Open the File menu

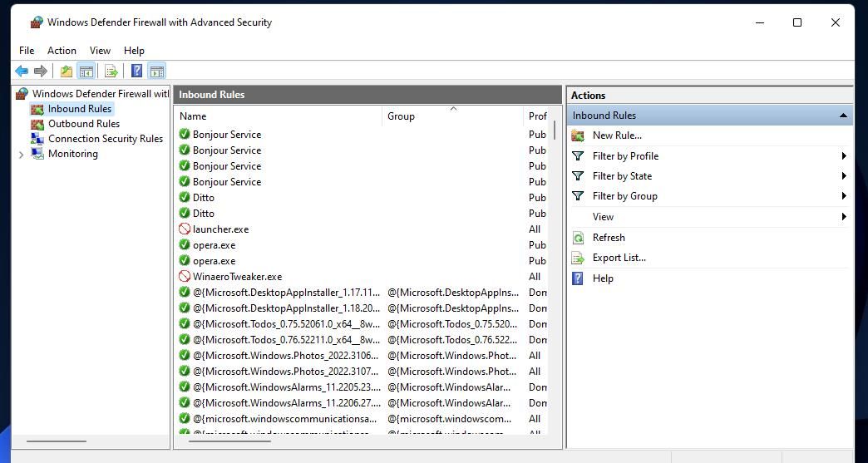(x=27, y=51)
